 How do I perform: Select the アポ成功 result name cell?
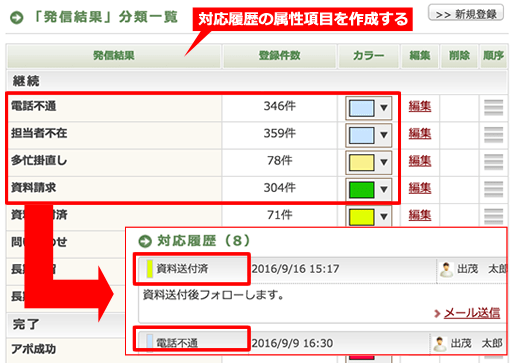pyautogui.click(x=66, y=349)
